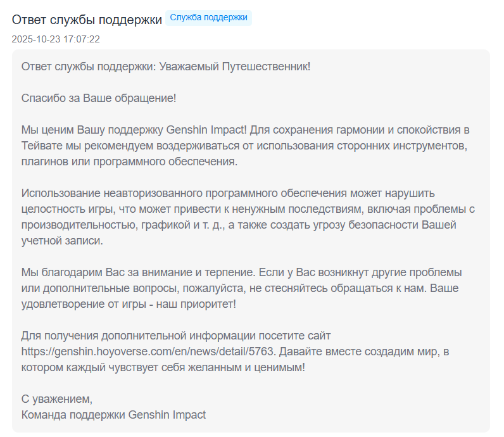
Task: Click the line "плагинов или программного обеспечения."
Action: 129,162
